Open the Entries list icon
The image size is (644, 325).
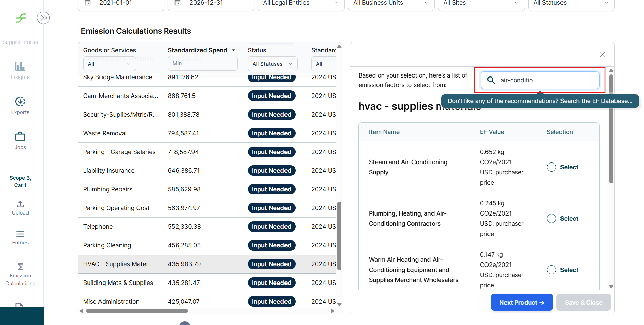tap(20, 234)
